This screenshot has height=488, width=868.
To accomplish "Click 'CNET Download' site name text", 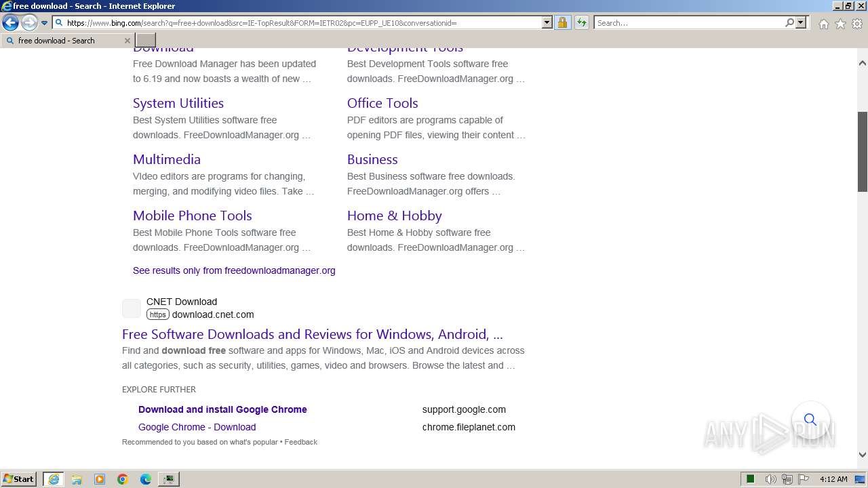I will pyautogui.click(x=182, y=302).
